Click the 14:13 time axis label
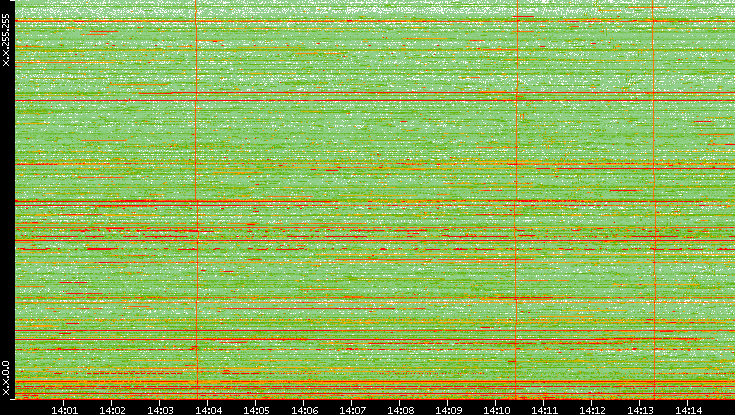 click(x=640, y=410)
